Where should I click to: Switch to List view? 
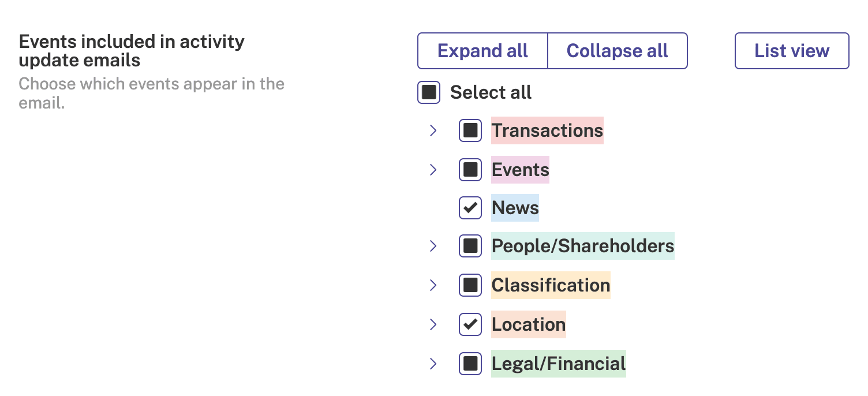click(792, 51)
